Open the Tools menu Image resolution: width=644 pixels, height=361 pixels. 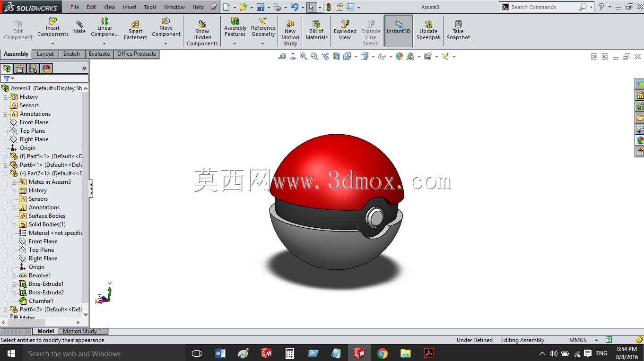pyautogui.click(x=150, y=7)
